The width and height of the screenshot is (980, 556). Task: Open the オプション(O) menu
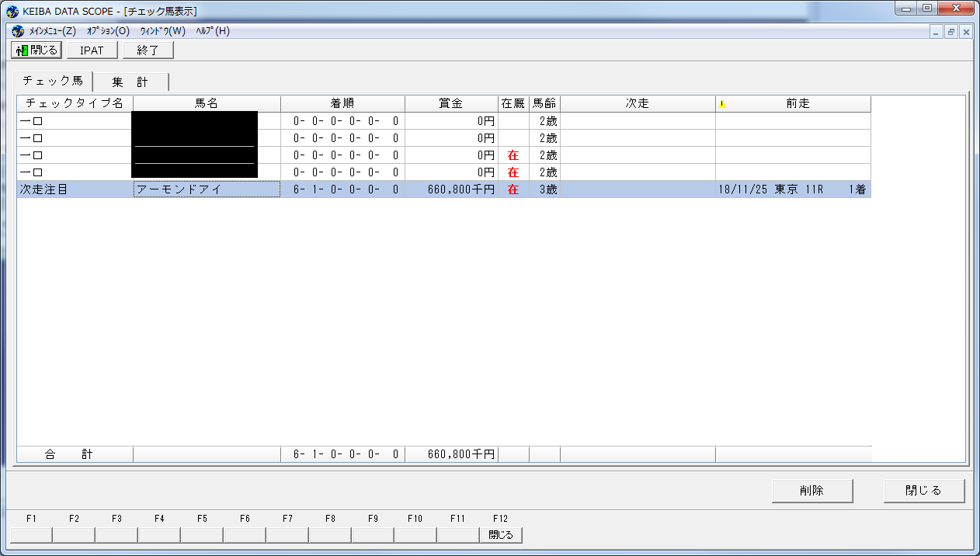point(108,31)
